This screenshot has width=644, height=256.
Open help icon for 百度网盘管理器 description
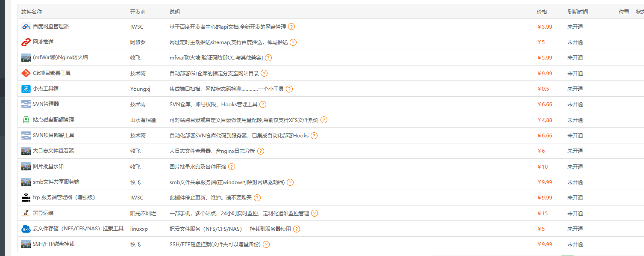pyautogui.click(x=291, y=27)
